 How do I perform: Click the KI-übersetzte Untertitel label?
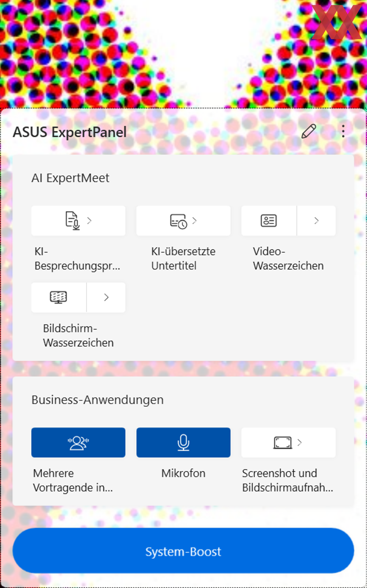pos(183,258)
